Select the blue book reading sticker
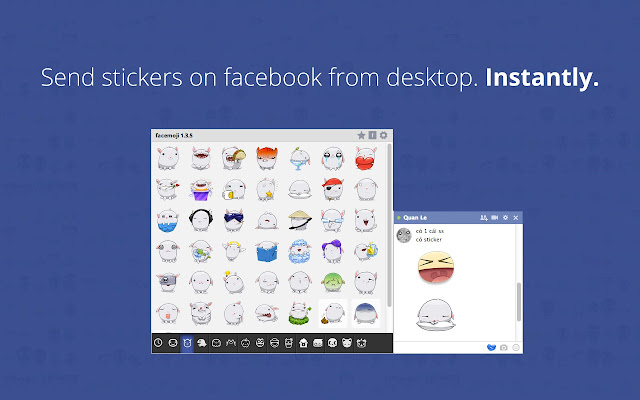The height and width of the screenshot is (400, 640). click(267, 251)
